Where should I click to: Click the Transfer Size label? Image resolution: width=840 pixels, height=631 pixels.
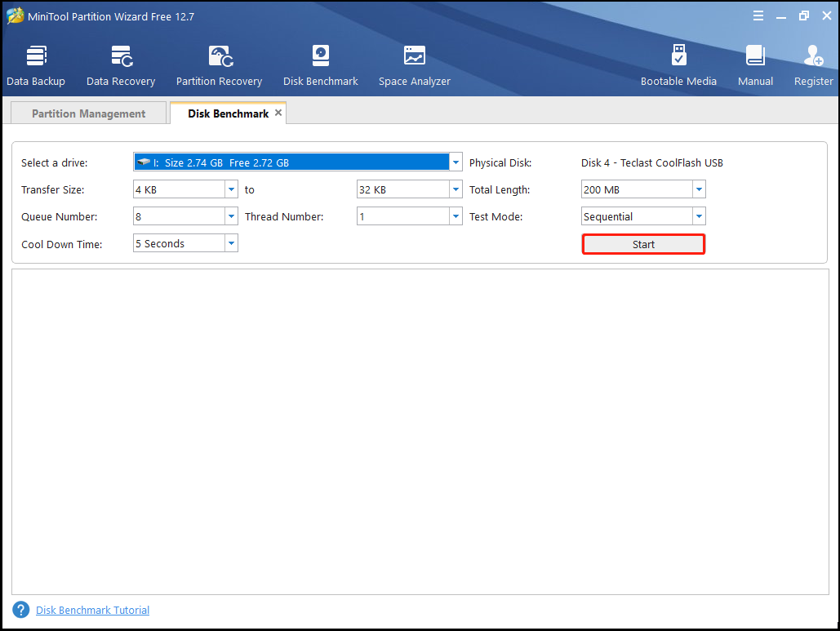(52, 189)
